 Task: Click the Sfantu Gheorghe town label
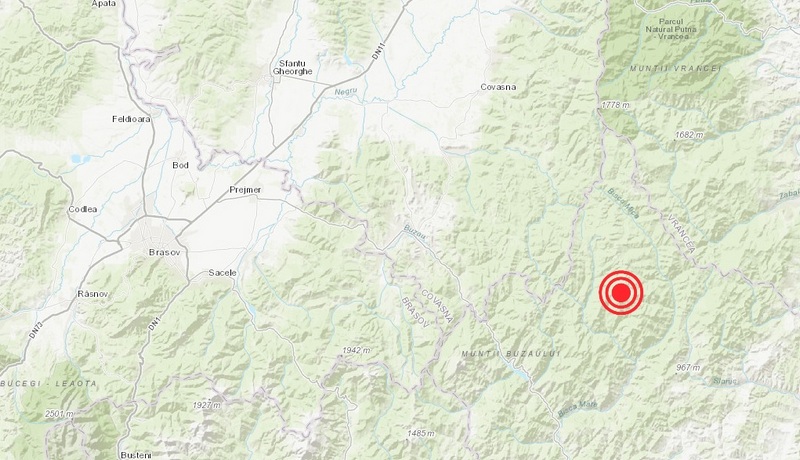point(292,68)
